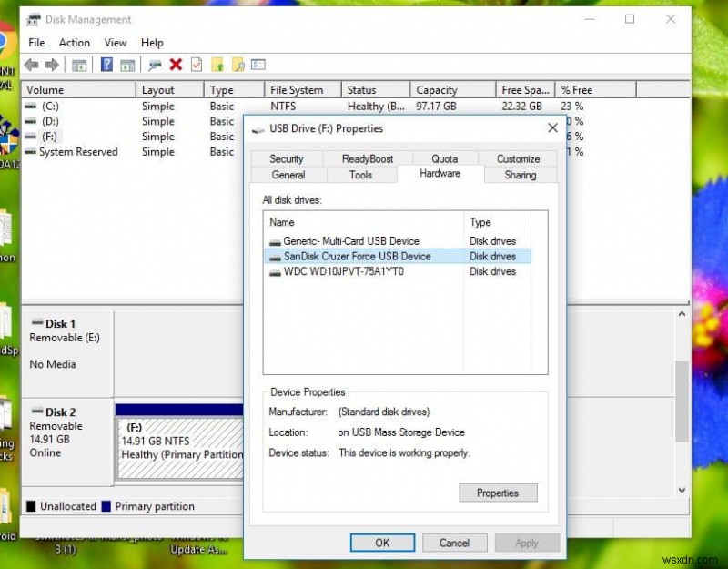Open the Action menu

(74, 43)
